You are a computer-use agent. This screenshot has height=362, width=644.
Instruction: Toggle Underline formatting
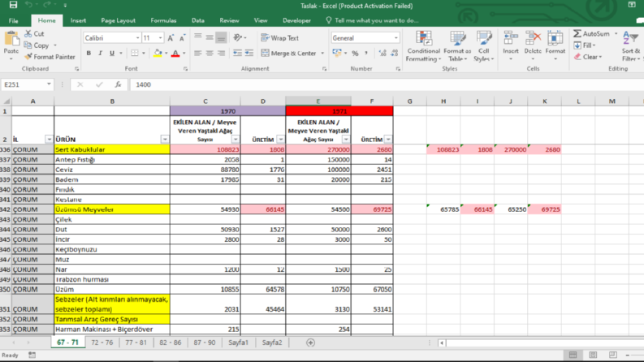(x=112, y=53)
